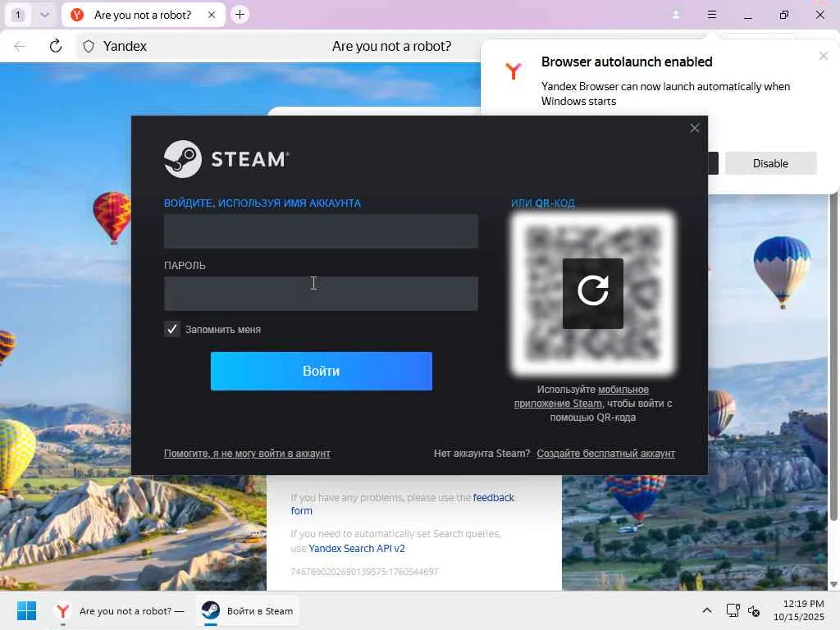Open the Windows Start menu
This screenshot has height=630, width=840.
tap(26, 610)
